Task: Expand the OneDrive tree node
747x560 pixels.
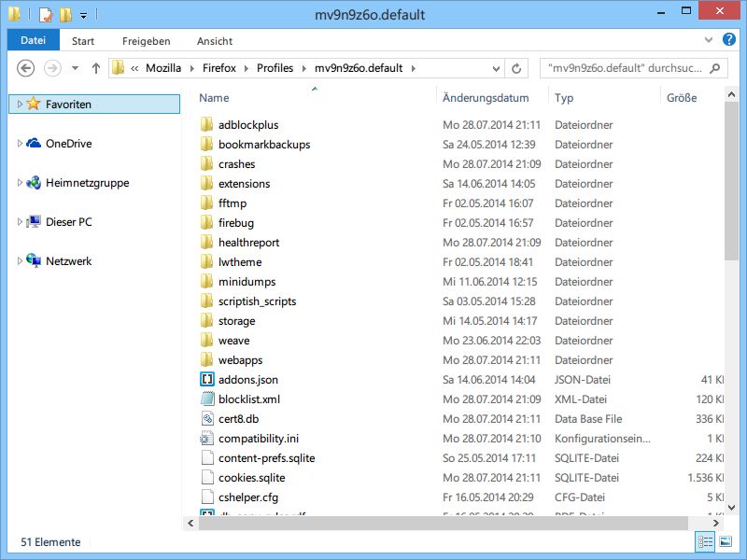Action: [x=20, y=143]
